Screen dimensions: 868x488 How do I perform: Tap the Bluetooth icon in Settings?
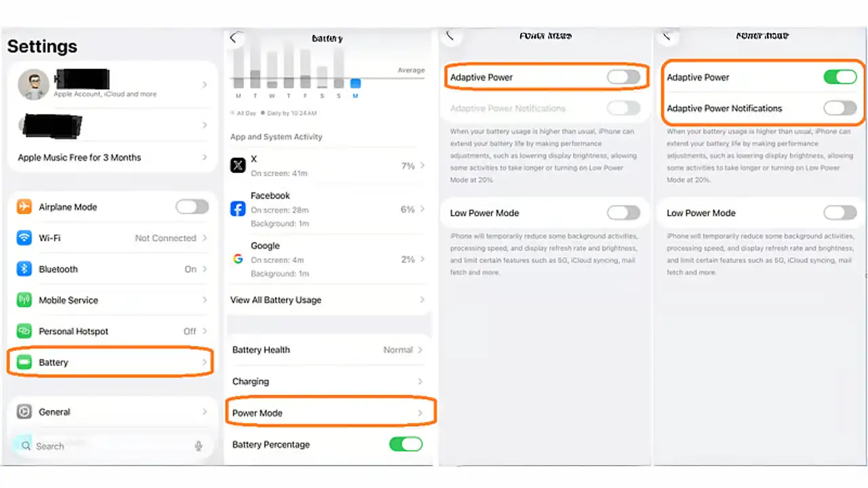click(x=25, y=269)
